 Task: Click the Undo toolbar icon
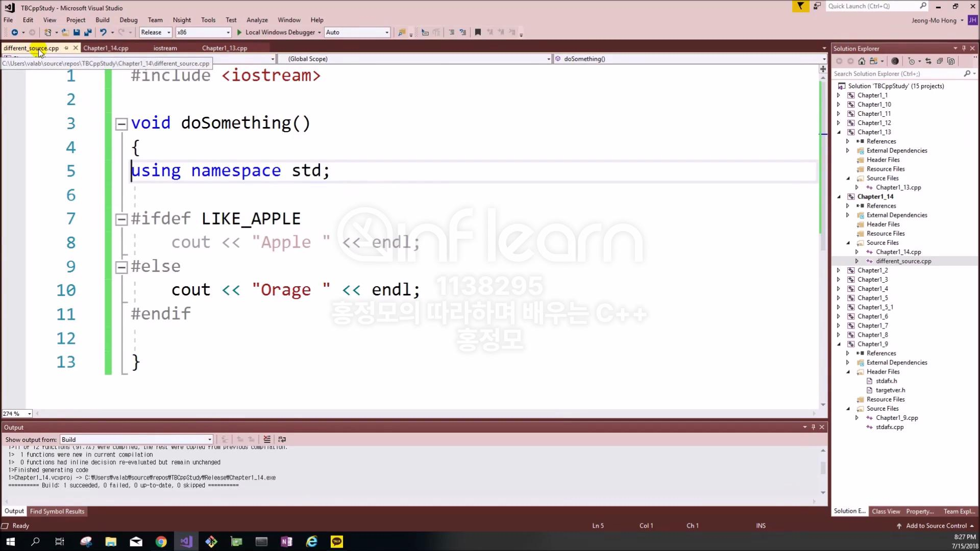103,32
